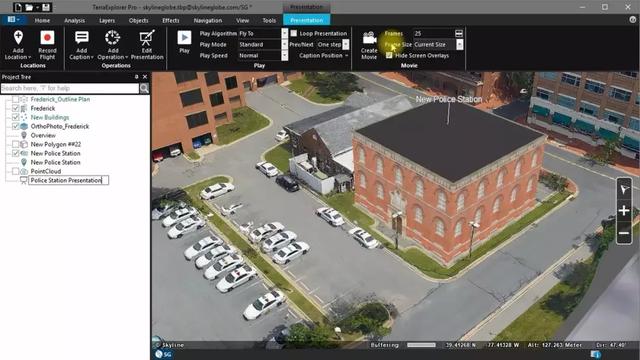
Task: Switch to the Analysis ribbon tab
Action: pos(74,20)
